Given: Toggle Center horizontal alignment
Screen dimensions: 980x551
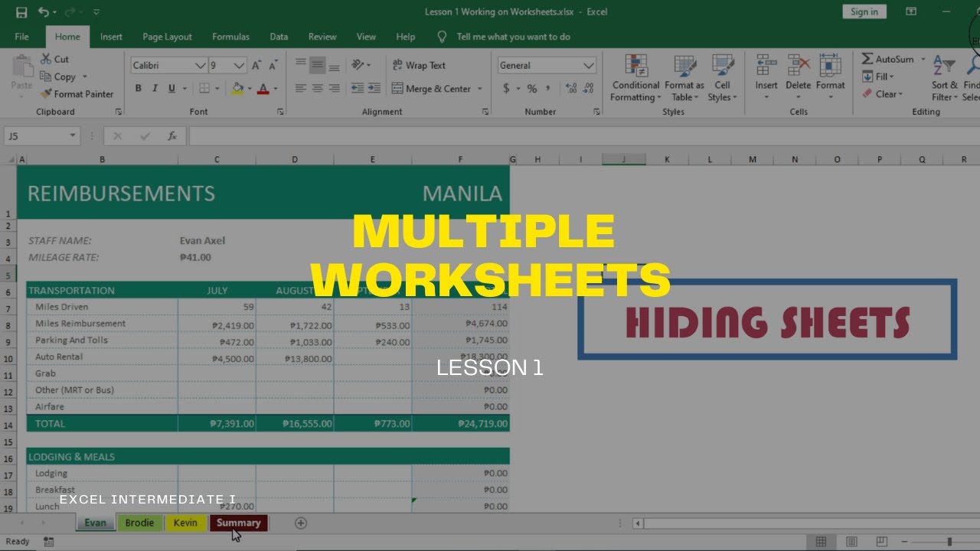Looking at the screenshot, I should pos(317,89).
